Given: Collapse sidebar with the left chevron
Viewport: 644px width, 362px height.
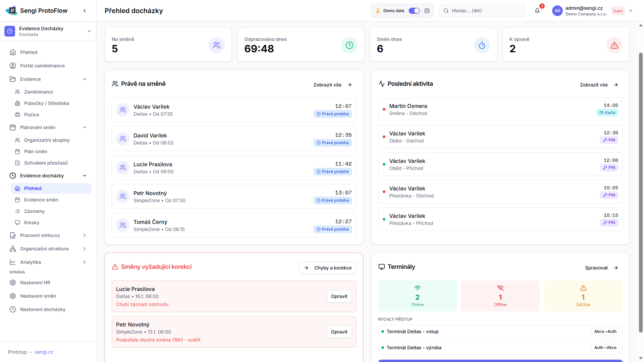Looking at the screenshot, I should 85,11.
